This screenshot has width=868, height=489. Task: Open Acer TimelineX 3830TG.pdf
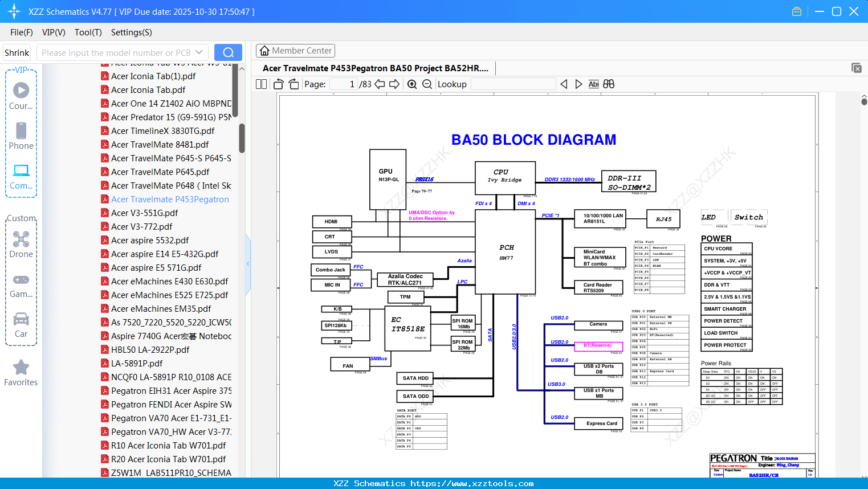(x=163, y=131)
